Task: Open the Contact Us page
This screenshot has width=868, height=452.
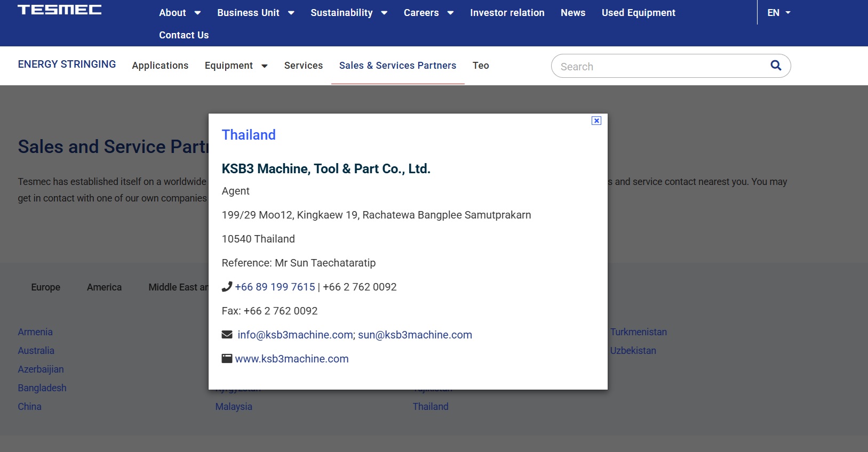Action: (x=184, y=35)
